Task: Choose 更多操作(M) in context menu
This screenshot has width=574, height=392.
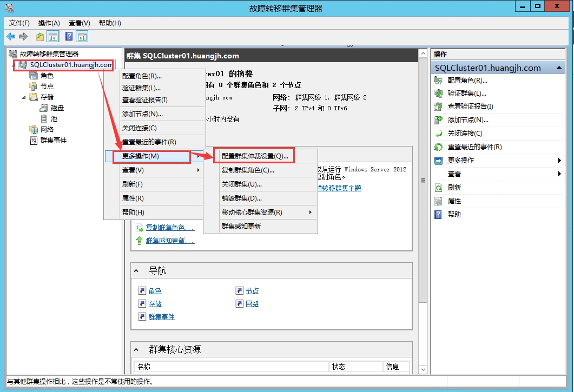Action: pos(155,156)
